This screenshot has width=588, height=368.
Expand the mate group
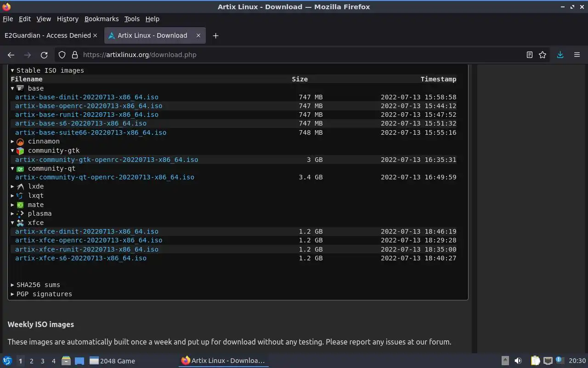point(12,205)
